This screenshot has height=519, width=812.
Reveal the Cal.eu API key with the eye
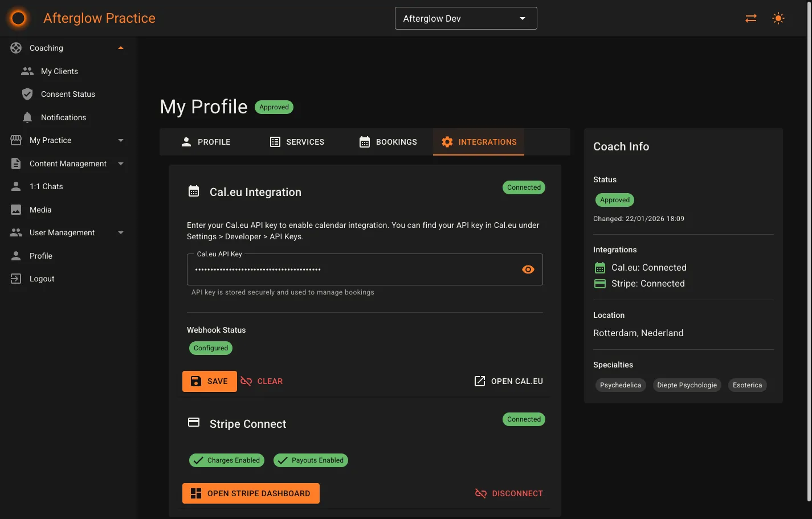point(528,269)
